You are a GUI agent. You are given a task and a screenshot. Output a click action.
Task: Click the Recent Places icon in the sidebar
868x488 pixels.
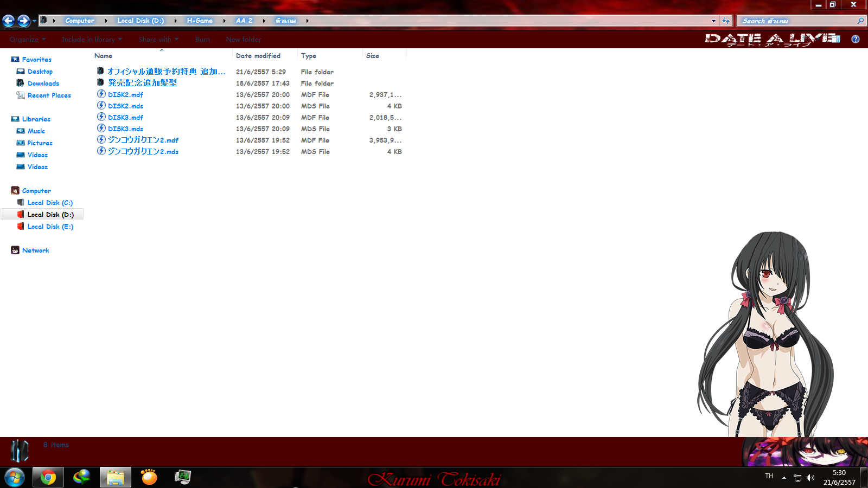(x=21, y=95)
